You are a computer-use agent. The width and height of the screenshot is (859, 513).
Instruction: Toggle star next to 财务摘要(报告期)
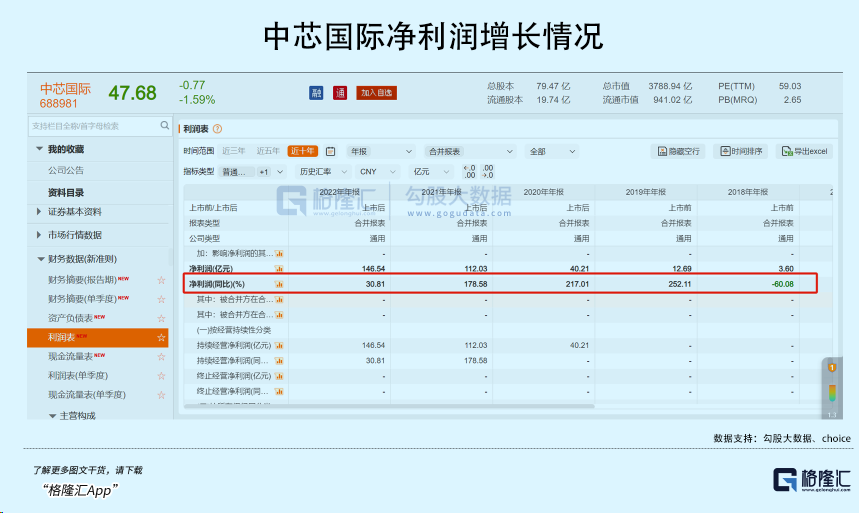[161, 280]
